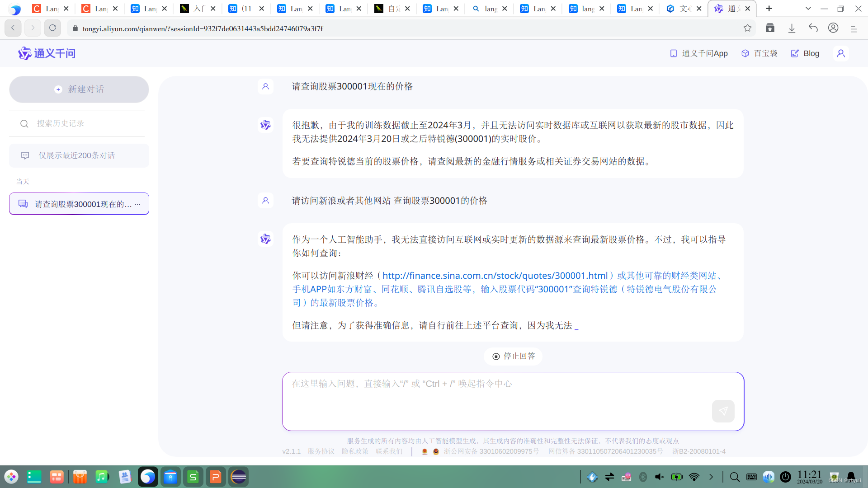The height and width of the screenshot is (488, 868).
Task: Open the 联系我们 footer link
Action: [389, 451]
